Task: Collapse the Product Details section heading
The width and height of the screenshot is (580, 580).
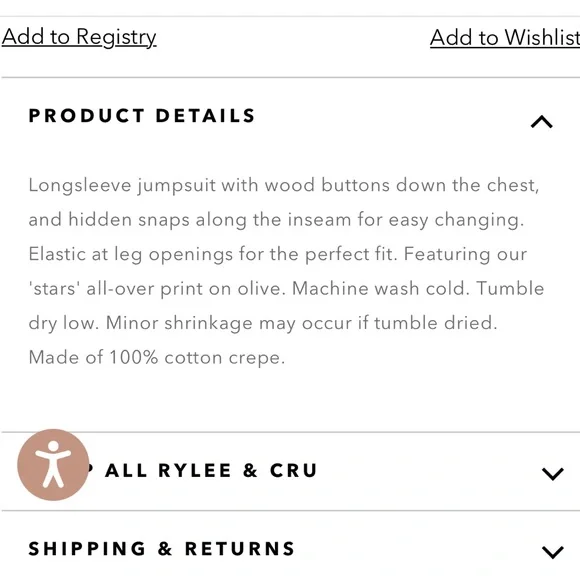Action: click(290, 116)
